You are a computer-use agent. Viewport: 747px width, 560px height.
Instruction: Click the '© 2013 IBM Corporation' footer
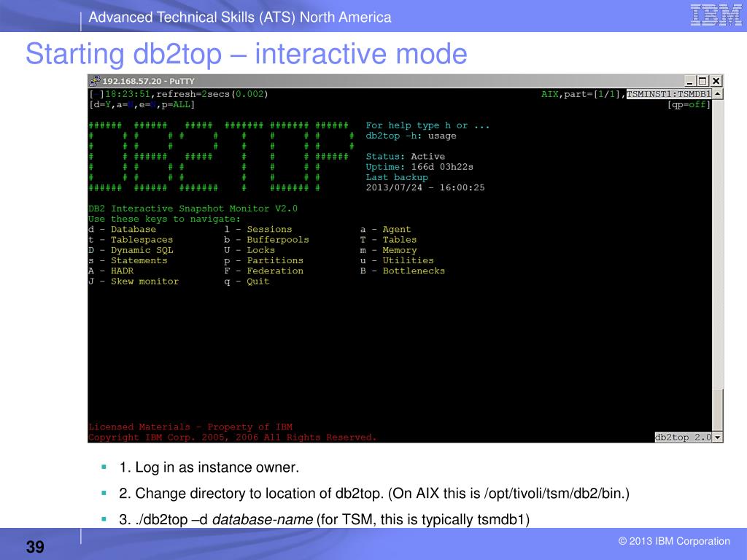(674, 541)
